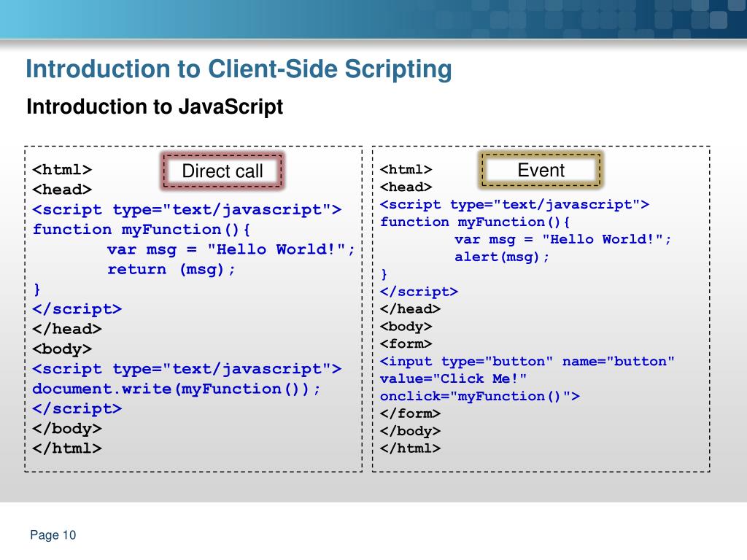The height and width of the screenshot is (560, 747).
Task: Select "</head>" in the Direct call code
Action: [x=67, y=329]
